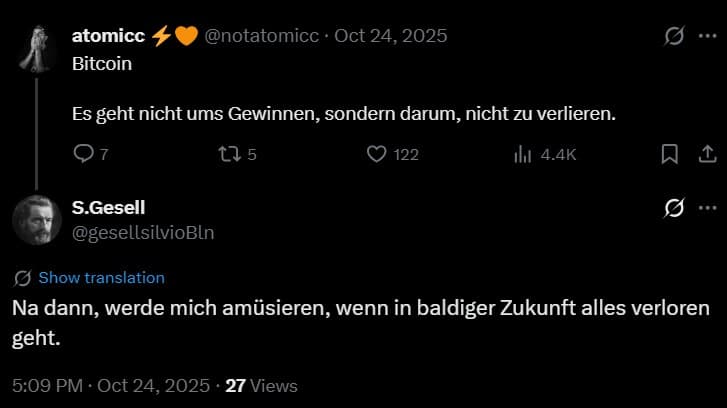Bookmark atomicc's Bitcoin tweet

[x=670, y=154]
